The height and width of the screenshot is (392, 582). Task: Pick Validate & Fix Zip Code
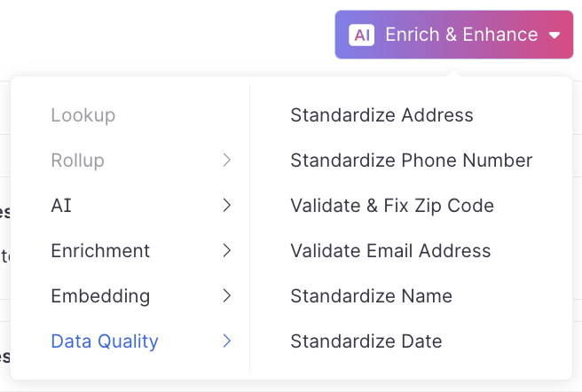pyautogui.click(x=391, y=206)
